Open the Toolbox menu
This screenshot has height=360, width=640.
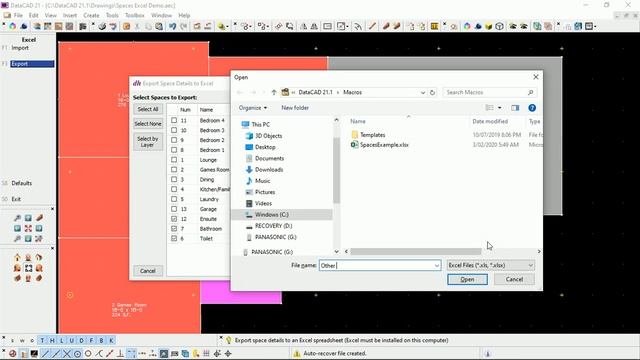(x=135, y=15)
